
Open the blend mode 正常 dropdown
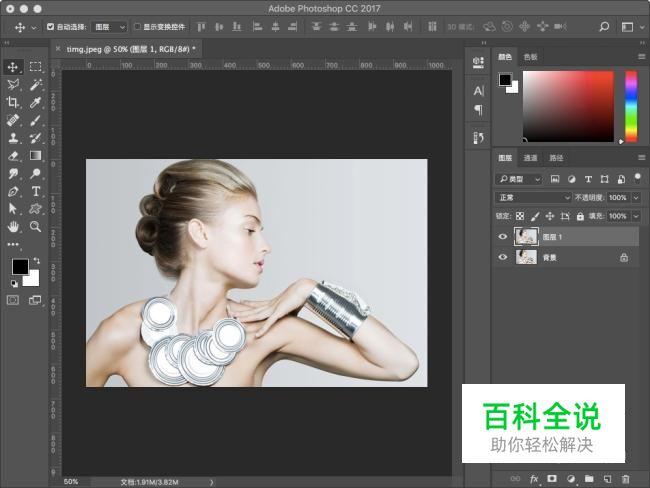(x=534, y=198)
